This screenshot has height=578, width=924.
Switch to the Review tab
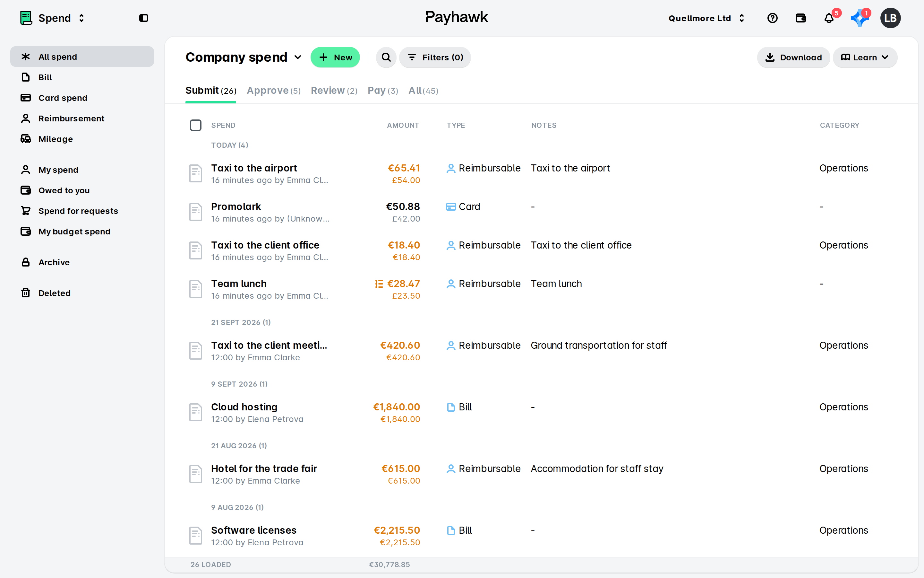point(334,91)
